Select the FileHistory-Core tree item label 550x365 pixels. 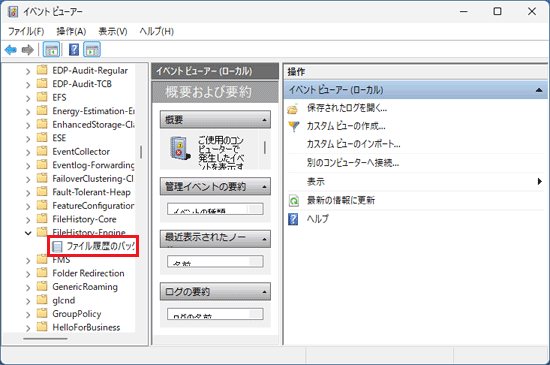coord(84,219)
